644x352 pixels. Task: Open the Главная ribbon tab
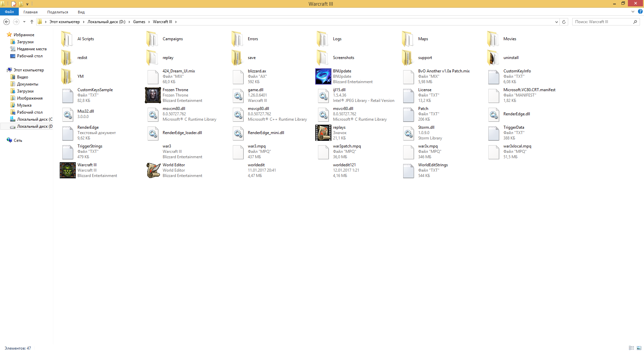click(x=31, y=12)
